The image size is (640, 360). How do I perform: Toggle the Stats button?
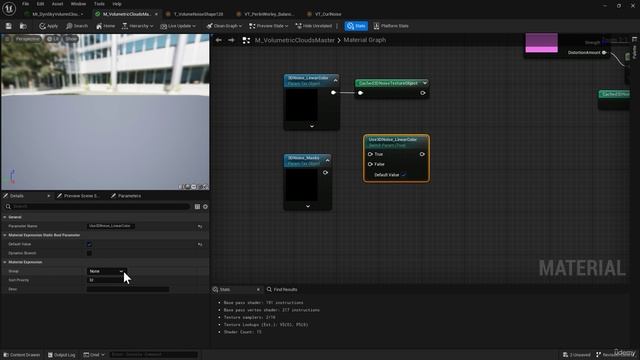tap(356, 26)
